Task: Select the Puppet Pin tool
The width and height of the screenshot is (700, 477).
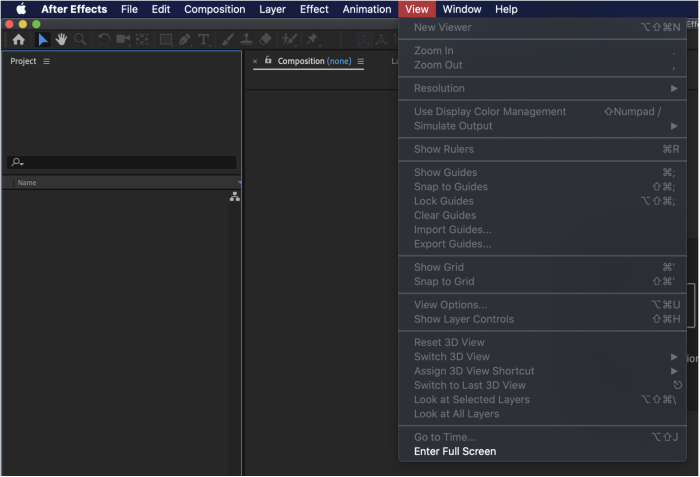Action: [312, 40]
